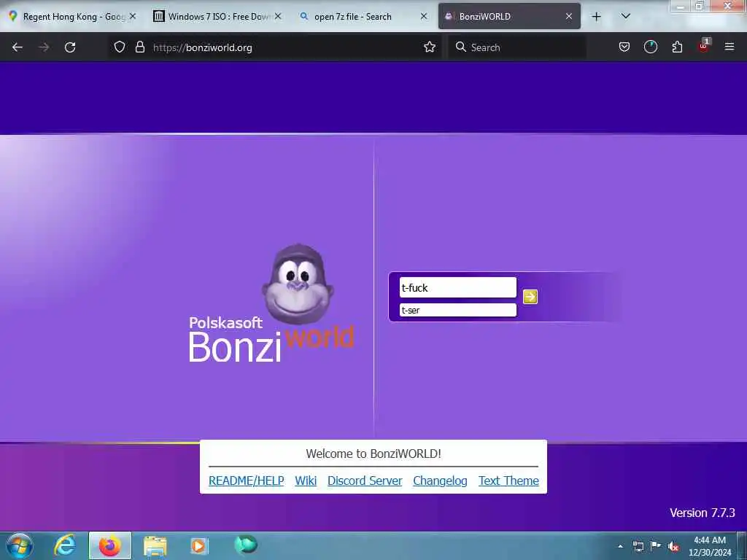Screen dimensions: 747x560
Task: Switch to Text Theme link
Action: 508,481
